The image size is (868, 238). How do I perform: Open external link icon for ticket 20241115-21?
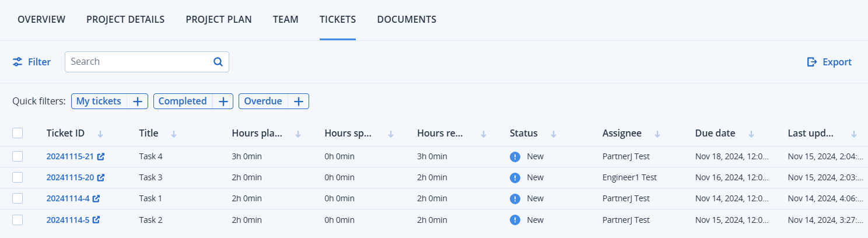coord(101,156)
